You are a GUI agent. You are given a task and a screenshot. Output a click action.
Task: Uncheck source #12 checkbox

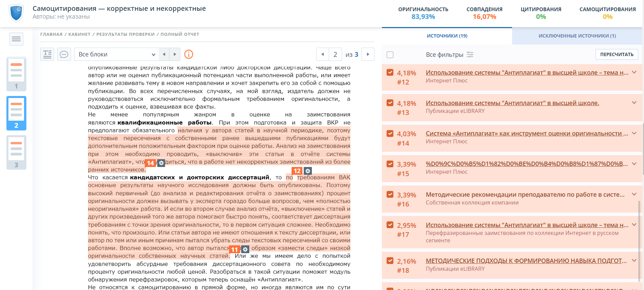pos(390,73)
